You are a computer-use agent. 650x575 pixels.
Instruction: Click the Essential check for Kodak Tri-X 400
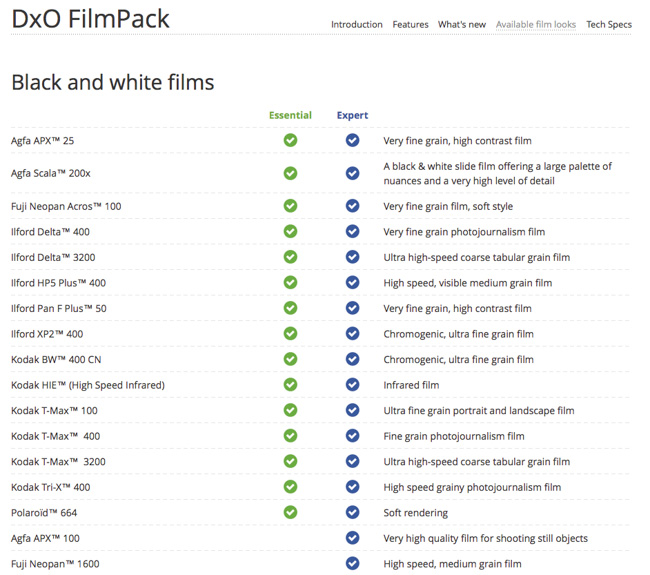tap(290, 487)
